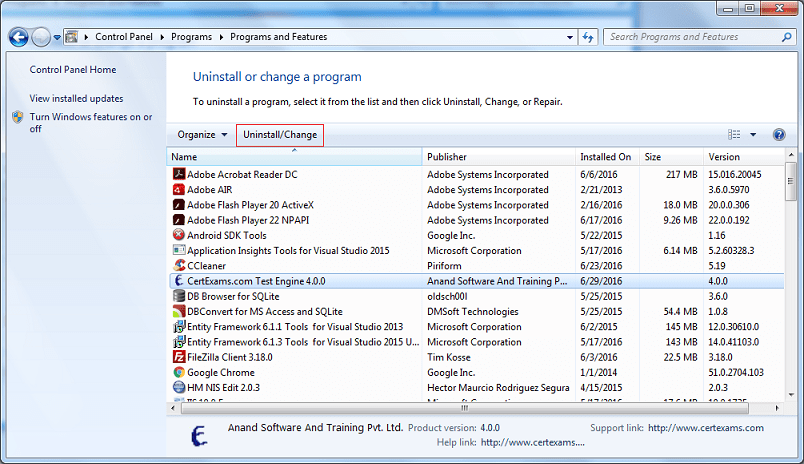Screen dimensions: 804x464
Task: Expand the view options dropdown arrow
Action: [753, 134]
